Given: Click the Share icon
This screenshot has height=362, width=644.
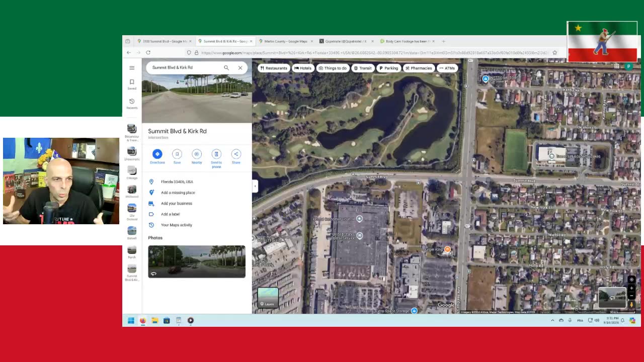Looking at the screenshot, I should pos(236,156).
